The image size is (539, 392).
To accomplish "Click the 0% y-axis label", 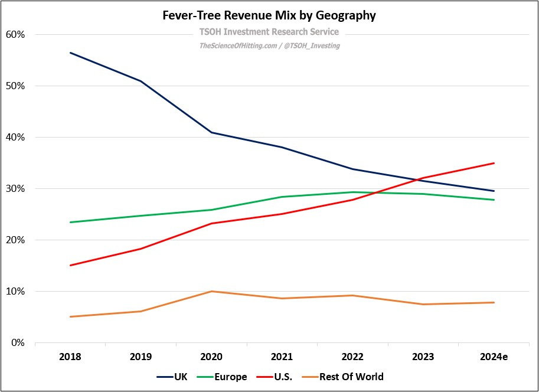I will 18,343.
